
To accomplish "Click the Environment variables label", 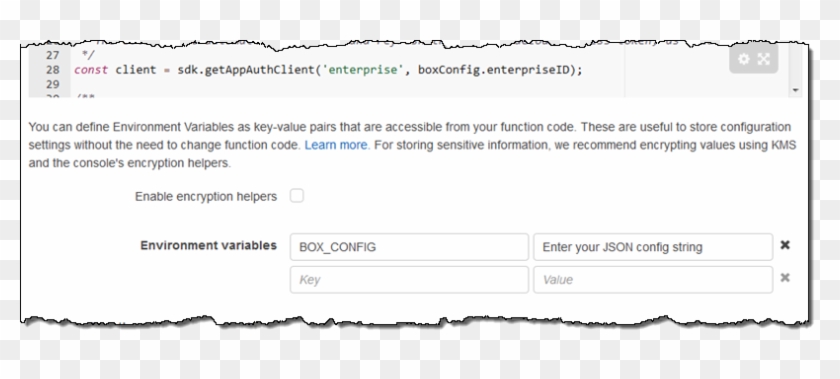I will 208,246.
